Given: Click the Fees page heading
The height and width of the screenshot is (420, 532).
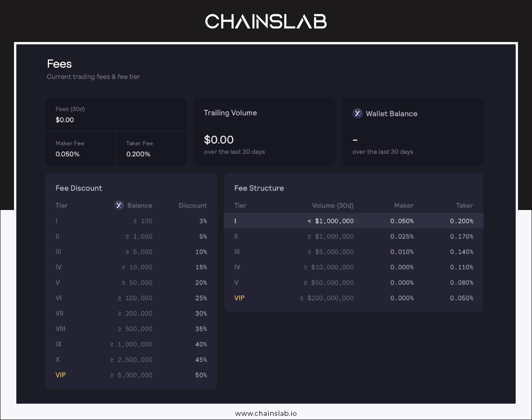Looking at the screenshot, I should [x=59, y=64].
